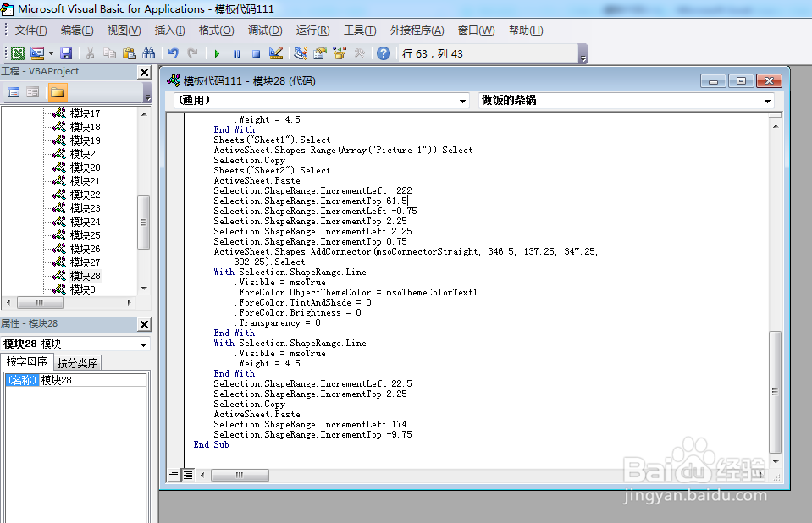812x523 pixels.
Task: Open Visual Basic Help question mark icon
Action: click(x=384, y=53)
